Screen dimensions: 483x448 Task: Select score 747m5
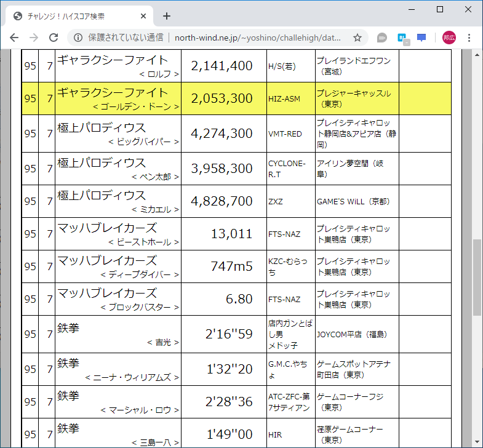pyautogui.click(x=231, y=266)
